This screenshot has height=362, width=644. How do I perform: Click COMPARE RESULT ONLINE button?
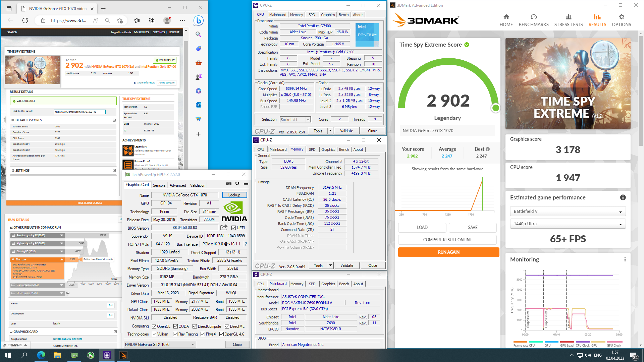coord(447,240)
